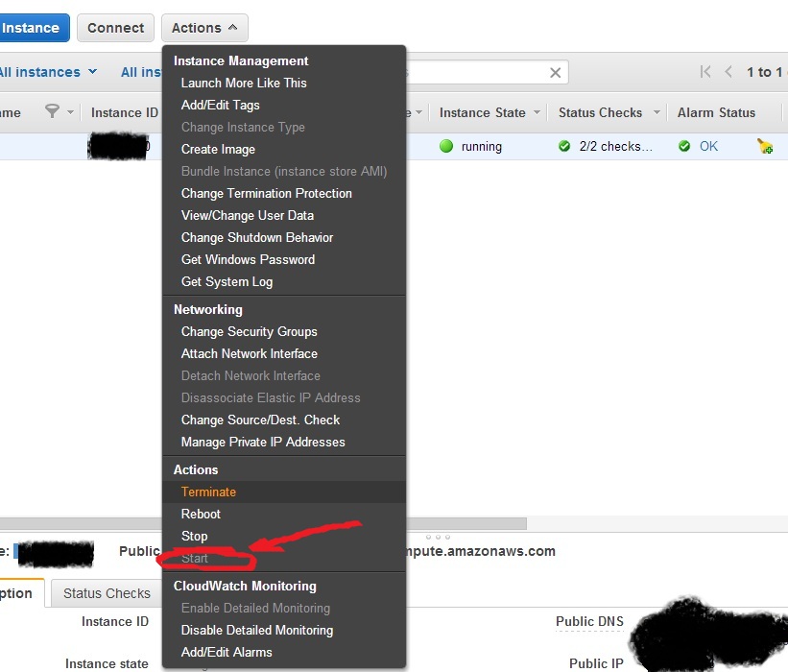Open Status Checks column sort arrow

pos(657,112)
